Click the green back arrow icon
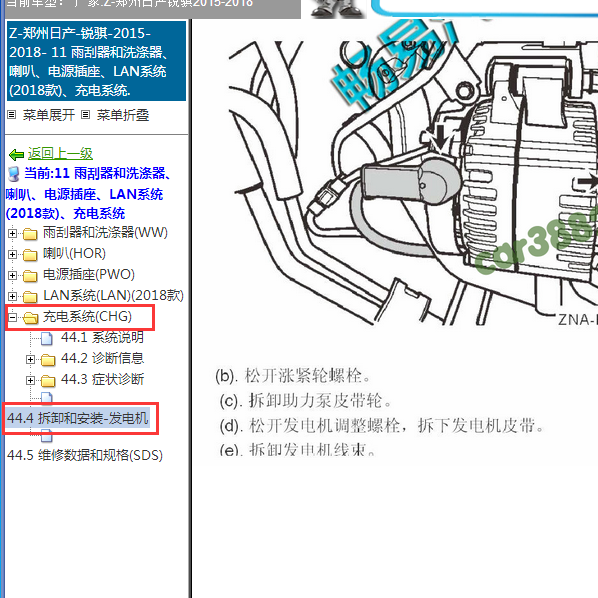Viewport: 598px width, 598px height. pos(16,154)
